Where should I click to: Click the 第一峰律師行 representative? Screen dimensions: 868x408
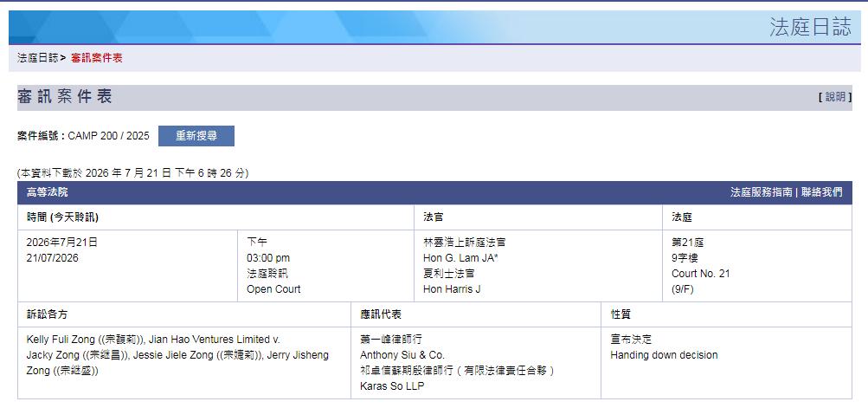pyautogui.click(x=391, y=340)
